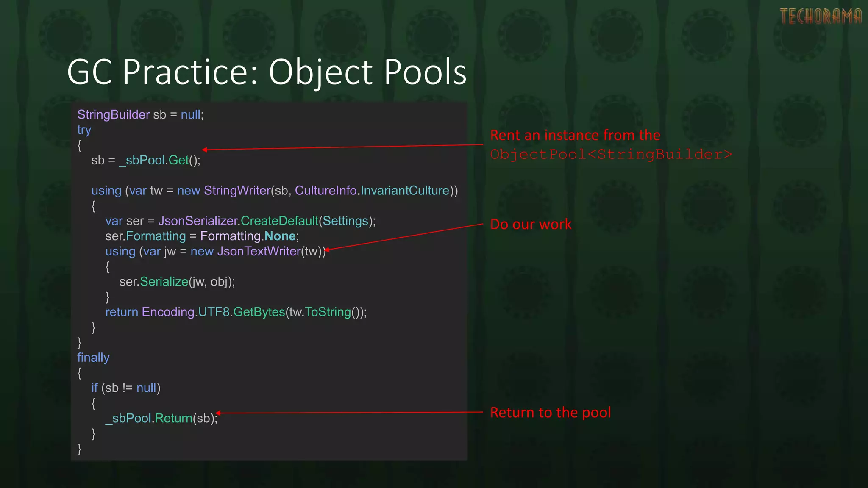This screenshot has width=868, height=488.
Task: Click the line 'using (var jw = new JsonTextWriter(tw))'
Action: pyautogui.click(x=216, y=252)
